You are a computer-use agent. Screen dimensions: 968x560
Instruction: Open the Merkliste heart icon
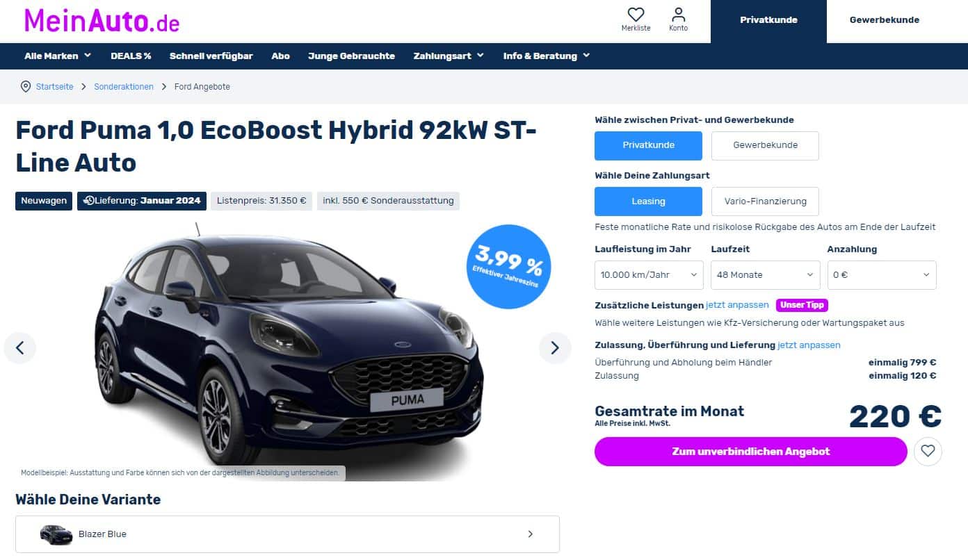pos(636,15)
